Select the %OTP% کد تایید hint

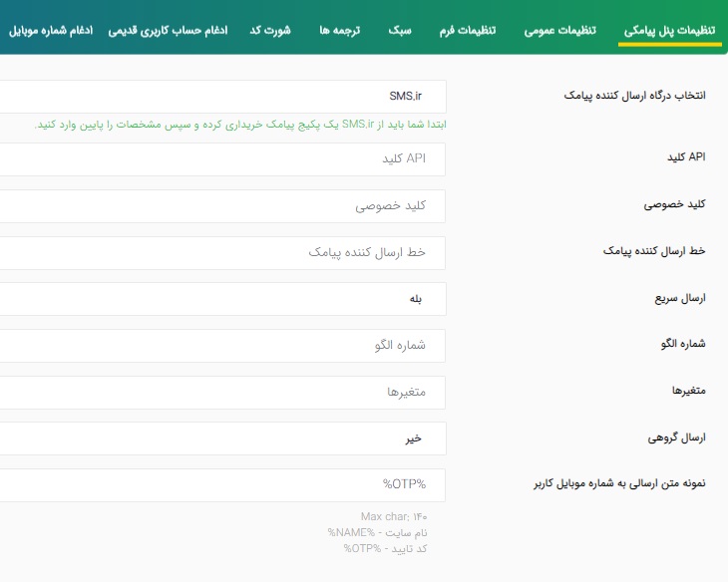pos(385,548)
